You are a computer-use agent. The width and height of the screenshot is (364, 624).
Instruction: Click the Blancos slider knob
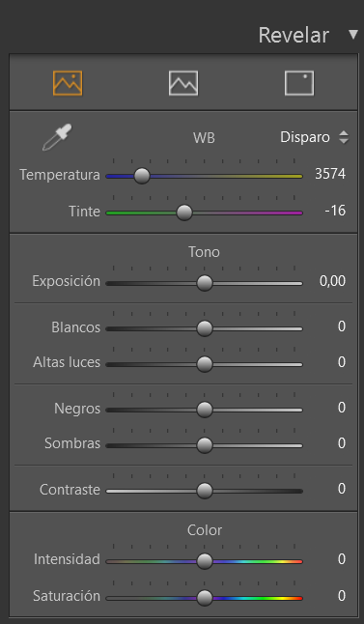205,328
